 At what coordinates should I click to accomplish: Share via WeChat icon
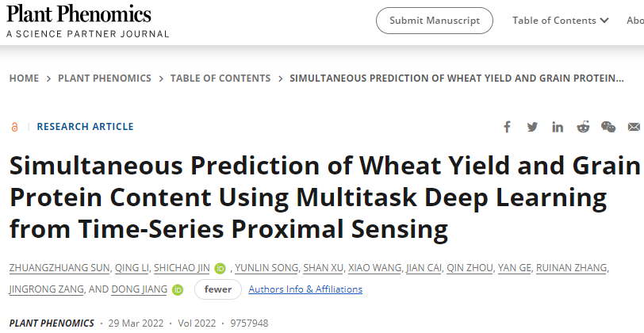[x=608, y=127]
